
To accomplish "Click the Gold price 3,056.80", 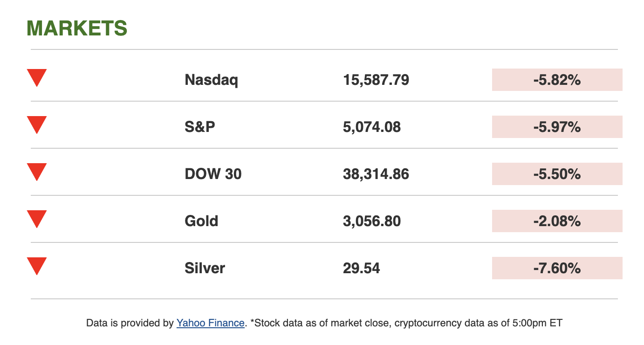I will click(372, 221).
